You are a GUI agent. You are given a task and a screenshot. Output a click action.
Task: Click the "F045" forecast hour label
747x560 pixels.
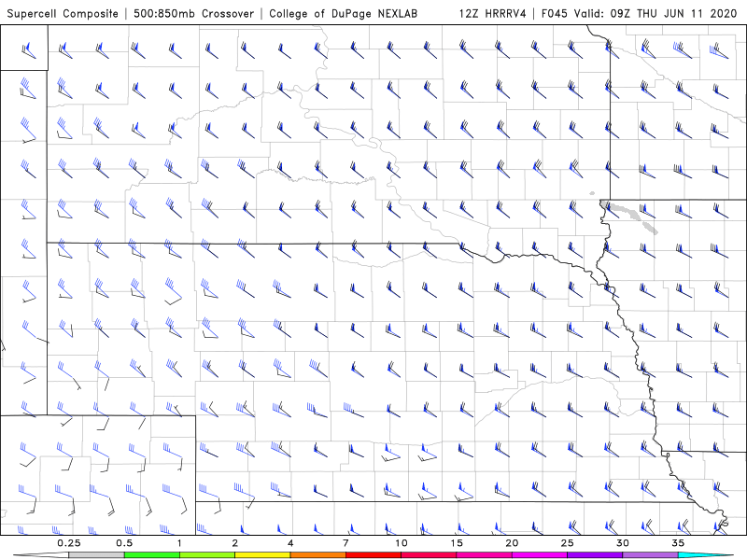(555, 14)
